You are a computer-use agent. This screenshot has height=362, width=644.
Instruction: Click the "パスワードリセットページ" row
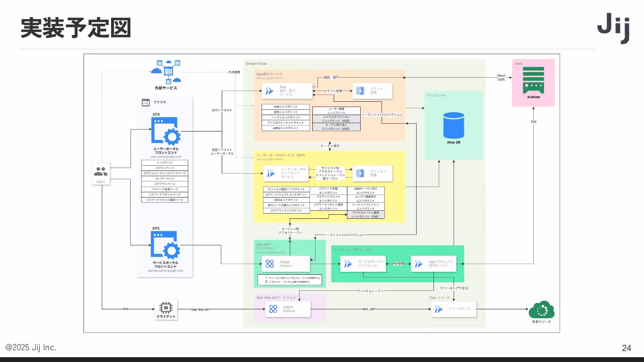point(165,194)
